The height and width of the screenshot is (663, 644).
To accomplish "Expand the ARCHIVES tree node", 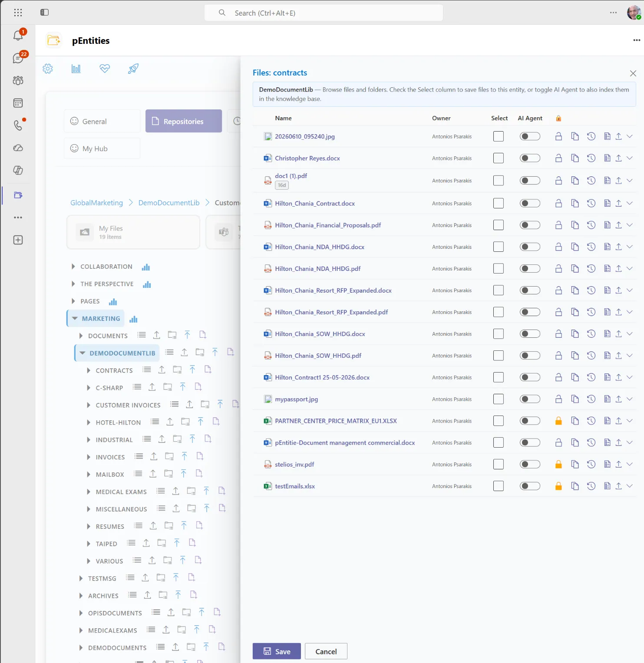I will point(81,596).
